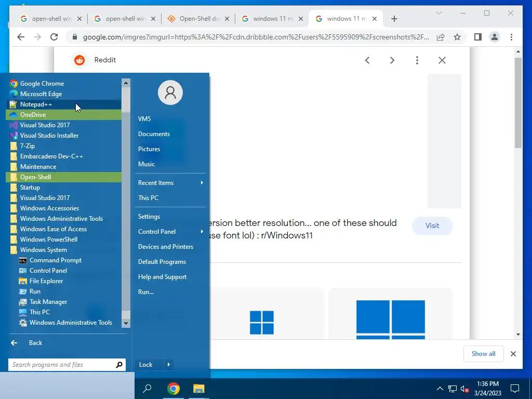Launch the Visual Studio 2017 application entry
This screenshot has width=532, height=399.
[x=63, y=125]
